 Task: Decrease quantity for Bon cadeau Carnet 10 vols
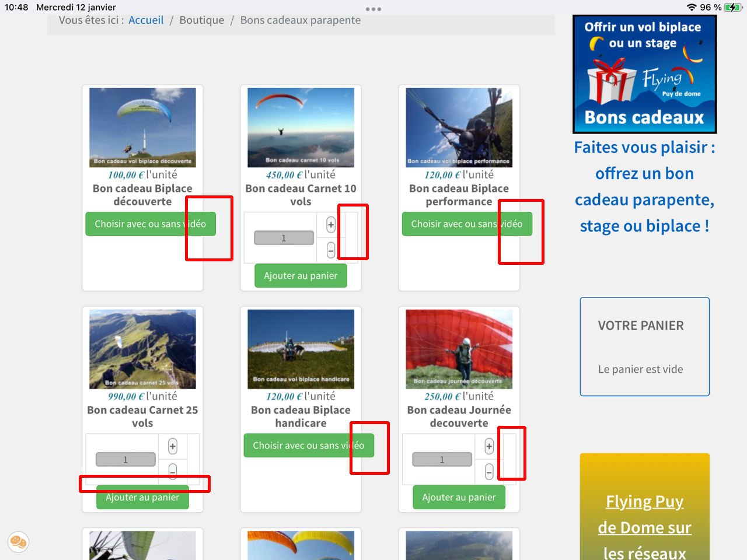click(x=331, y=250)
